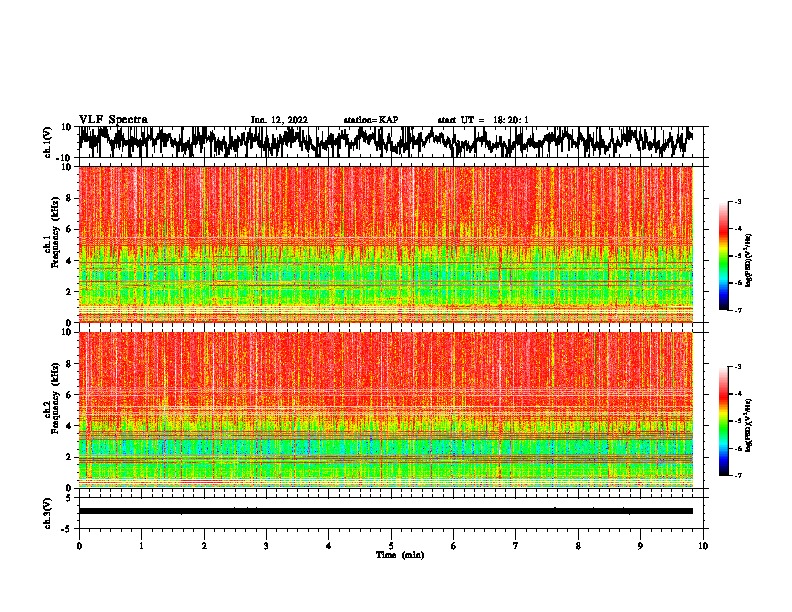Click time axis tick label "2"
This screenshot has width=792, height=612.
(204, 546)
